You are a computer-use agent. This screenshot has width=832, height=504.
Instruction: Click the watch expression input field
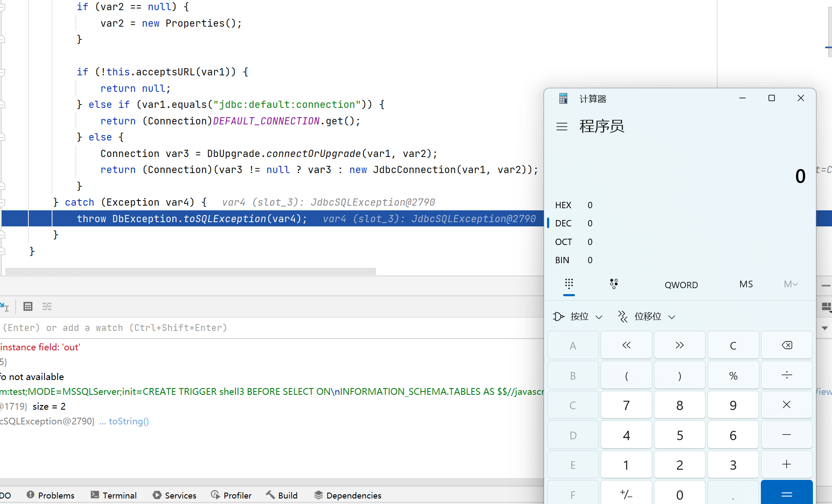tap(271, 328)
